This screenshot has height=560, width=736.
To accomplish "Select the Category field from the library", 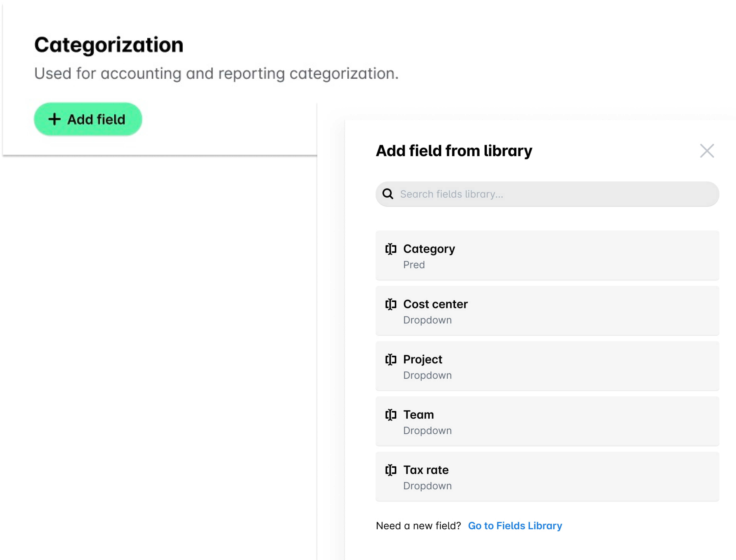I will point(547,256).
